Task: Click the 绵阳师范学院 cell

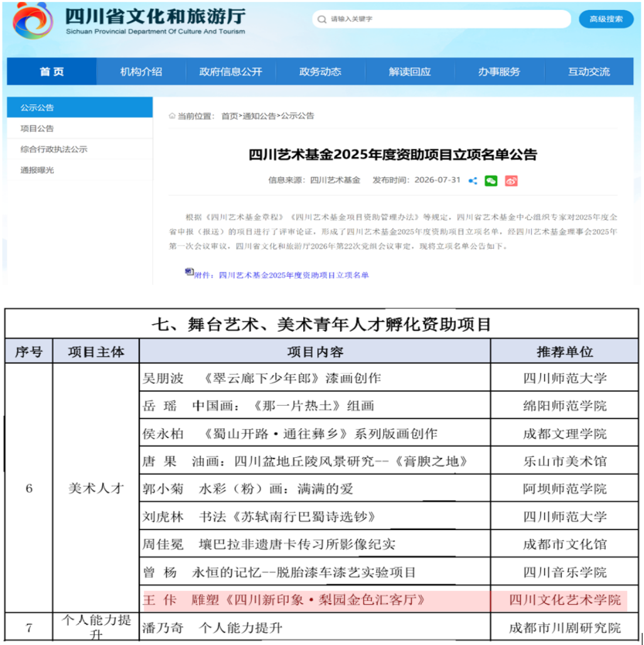Action: coord(565,406)
